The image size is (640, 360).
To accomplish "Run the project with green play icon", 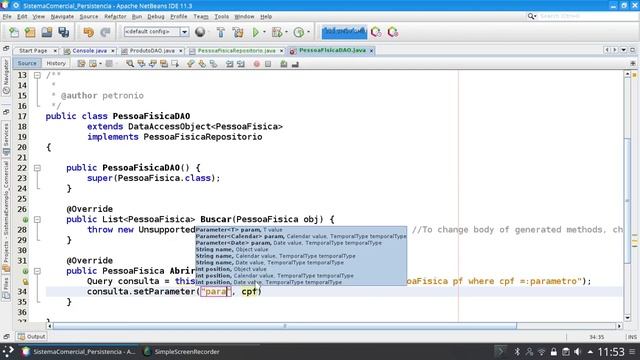I will (256, 32).
